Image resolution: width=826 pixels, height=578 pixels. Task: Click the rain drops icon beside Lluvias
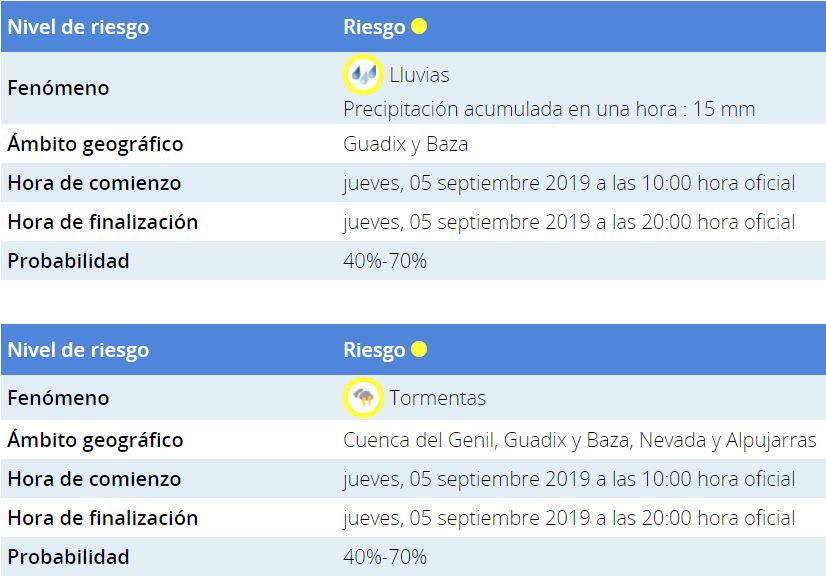(362, 75)
